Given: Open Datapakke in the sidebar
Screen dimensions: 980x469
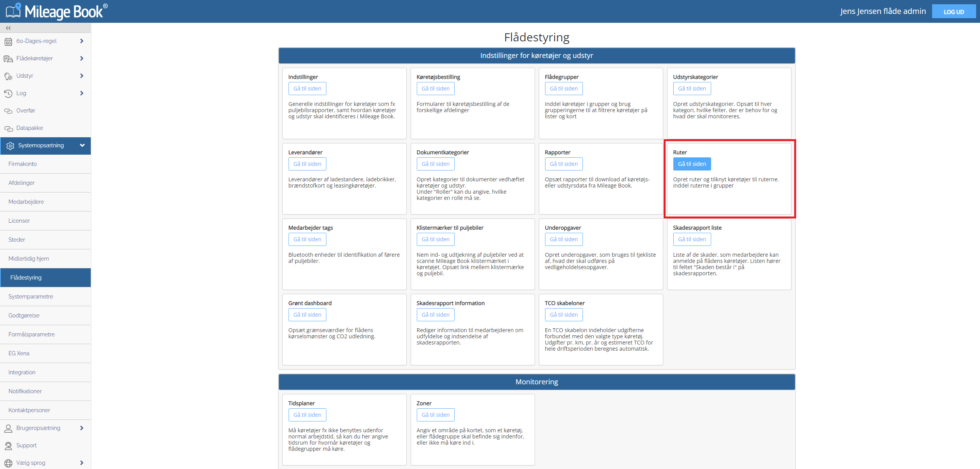Looking at the screenshot, I should [46, 128].
